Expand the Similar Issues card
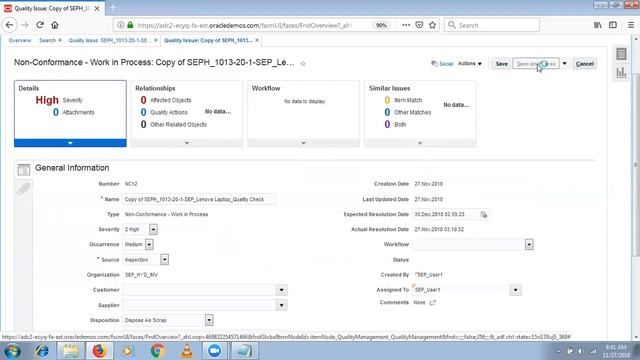The image size is (640, 360). click(420, 143)
